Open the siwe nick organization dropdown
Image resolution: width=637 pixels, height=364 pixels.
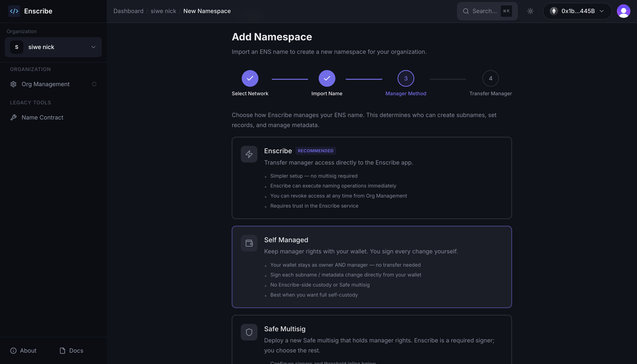[x=53, y=47]
